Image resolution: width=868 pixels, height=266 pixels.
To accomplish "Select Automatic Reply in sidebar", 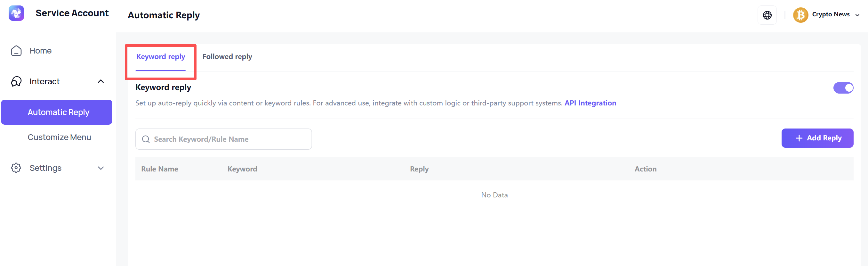I will [x=58, y=112].
